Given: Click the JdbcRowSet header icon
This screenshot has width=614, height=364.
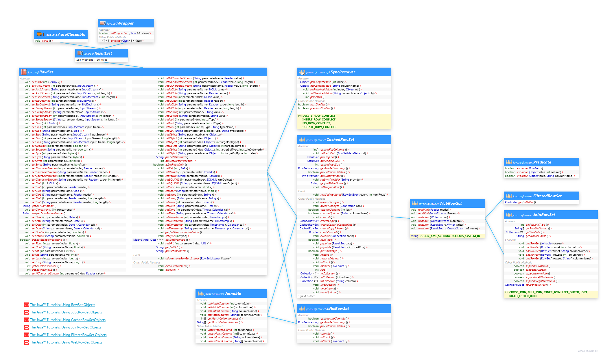Looking at the screenshot, I should (x=302, y=308).
